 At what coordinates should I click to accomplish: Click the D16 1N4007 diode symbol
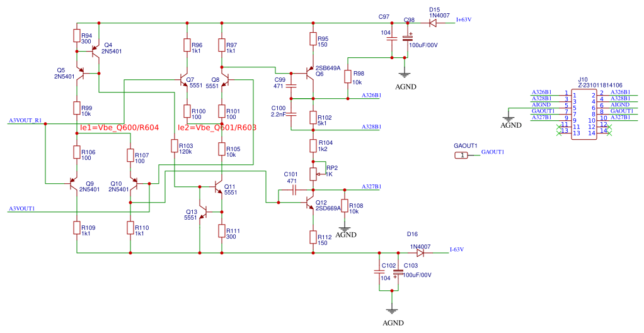(x=420, y=253)
